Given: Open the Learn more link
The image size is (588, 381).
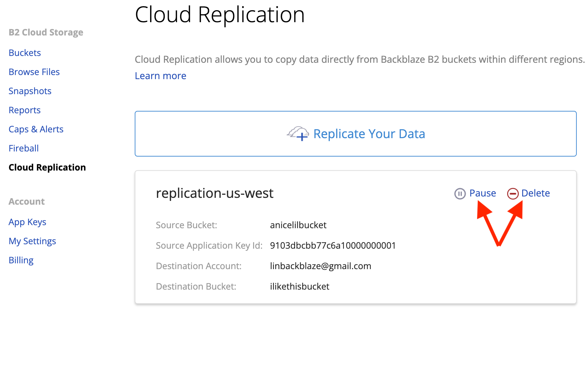Looking at the screenshot, I should click(x=161, y=76).
